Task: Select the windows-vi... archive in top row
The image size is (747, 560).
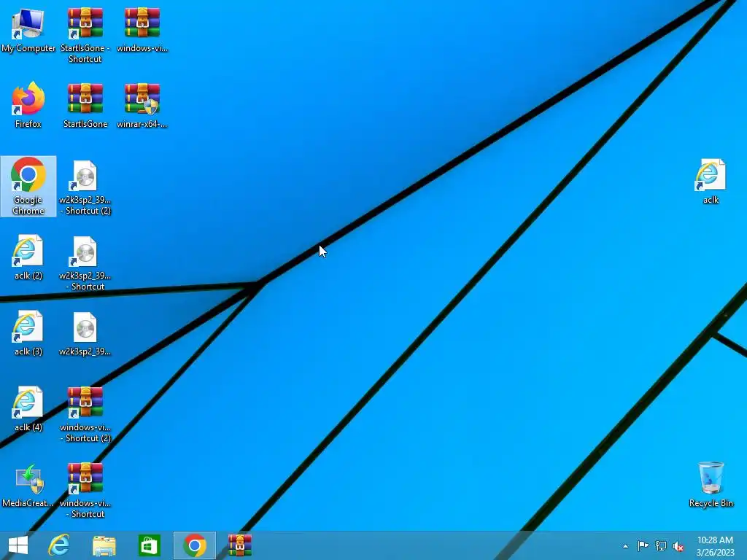Action: coord(142,31)
